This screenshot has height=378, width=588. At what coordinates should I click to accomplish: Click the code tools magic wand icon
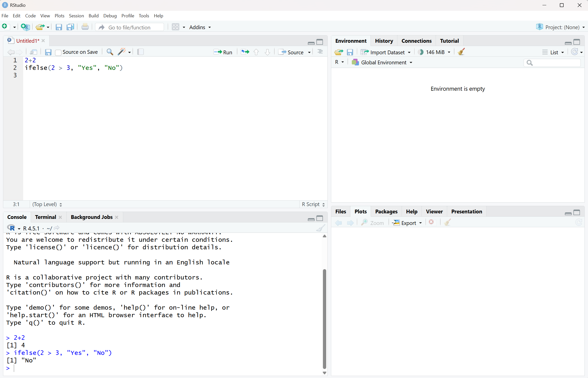(121, 52)
